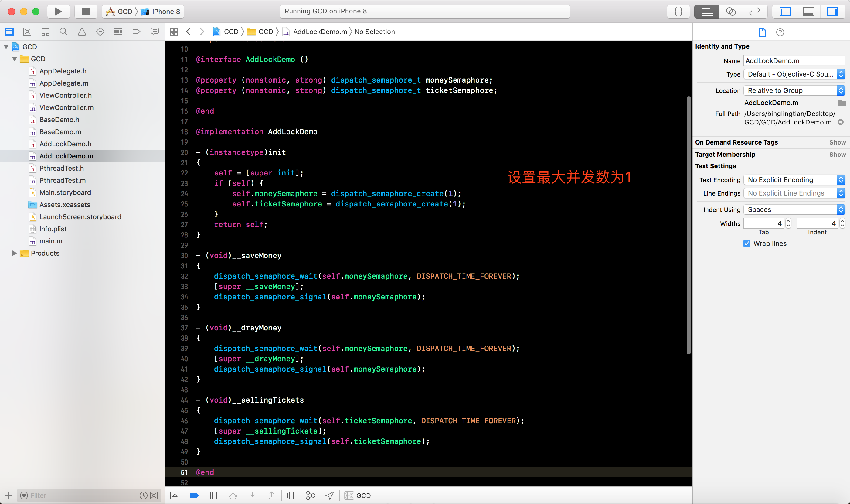The image size is (850, 504).
Task: Switch to the Standard editor
Action: pyautogui.click(x=707, y=12)
